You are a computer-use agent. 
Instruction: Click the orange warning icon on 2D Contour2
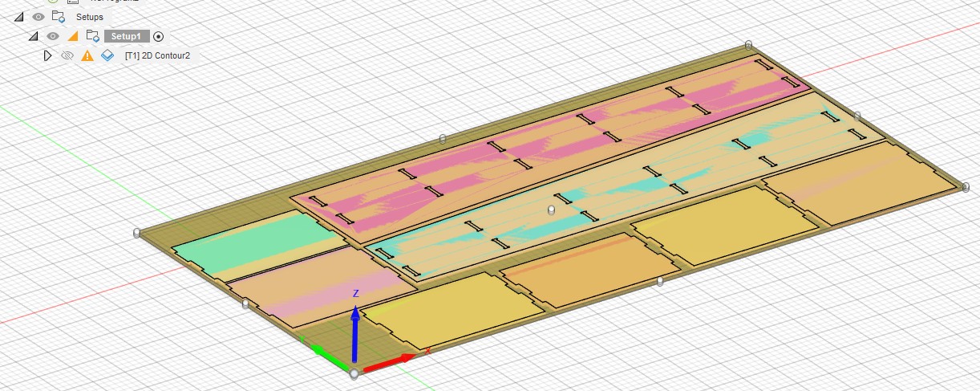click(x=87, y=55)
